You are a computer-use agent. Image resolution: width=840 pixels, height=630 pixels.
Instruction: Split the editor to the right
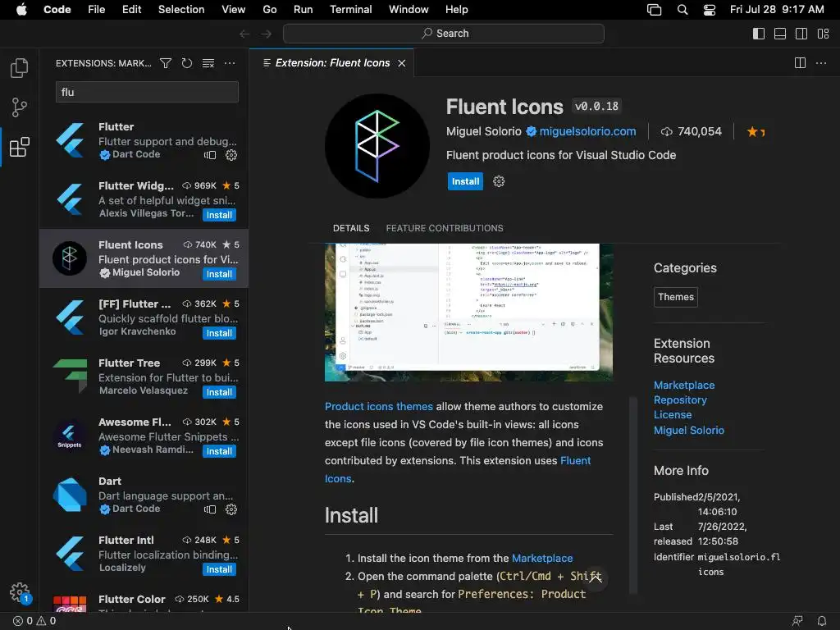click(x=800, y=63)
